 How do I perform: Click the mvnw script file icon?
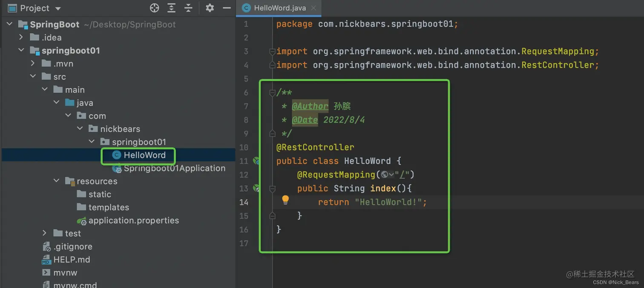46,273
